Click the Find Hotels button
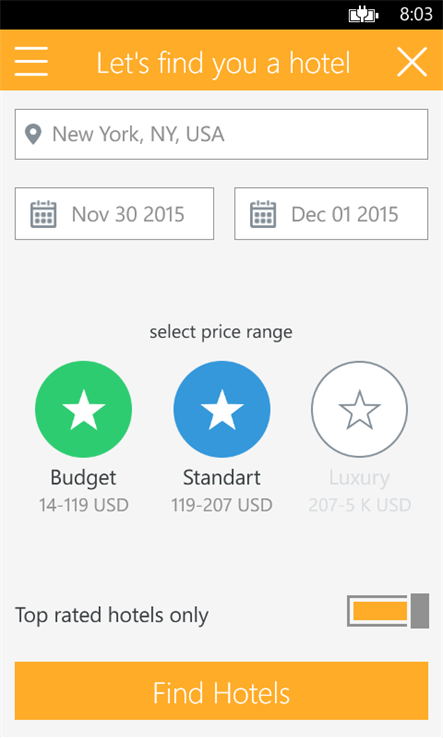 coord(221,691)
